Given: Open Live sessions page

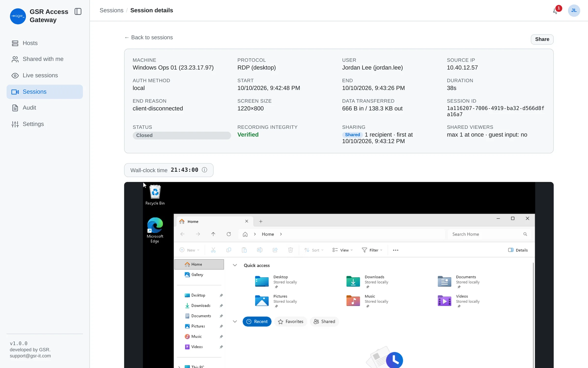Looking at the screenshot, I should pyautogui.click(x=45, y=75).
